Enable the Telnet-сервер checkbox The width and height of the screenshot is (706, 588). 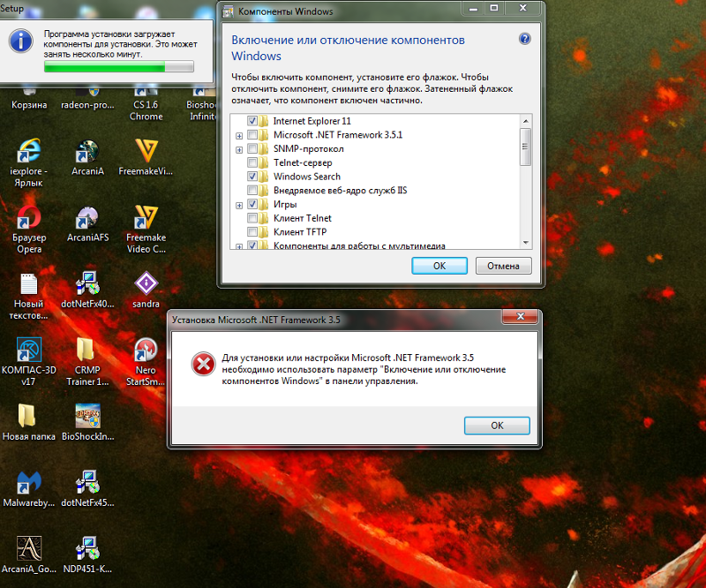pos(252,162)
